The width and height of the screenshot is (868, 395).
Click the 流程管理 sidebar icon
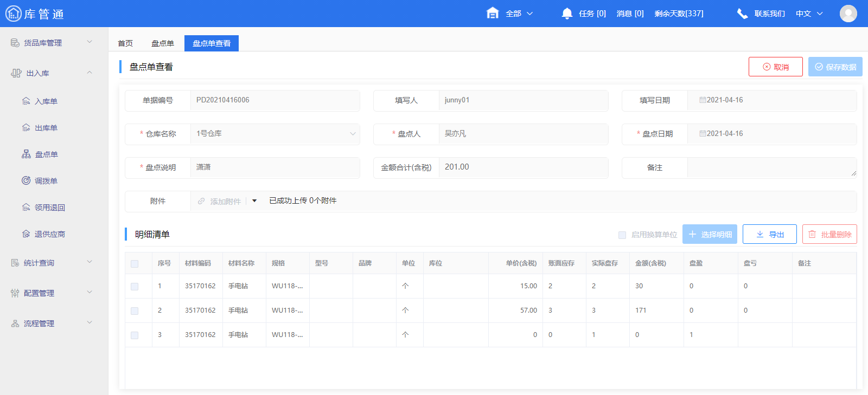[15, 323]
